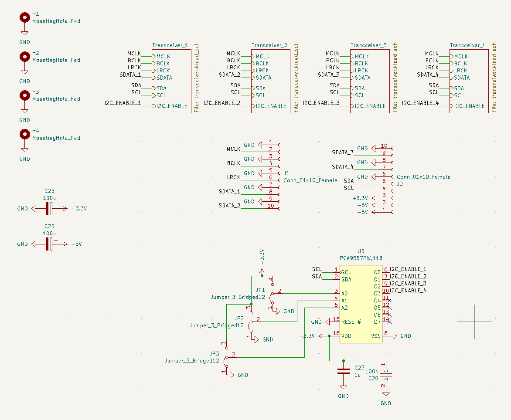Click the I2C_ENABLE_1 label at U9 IO0
Screen dimensions: 511x420
[x=408, y=269]
